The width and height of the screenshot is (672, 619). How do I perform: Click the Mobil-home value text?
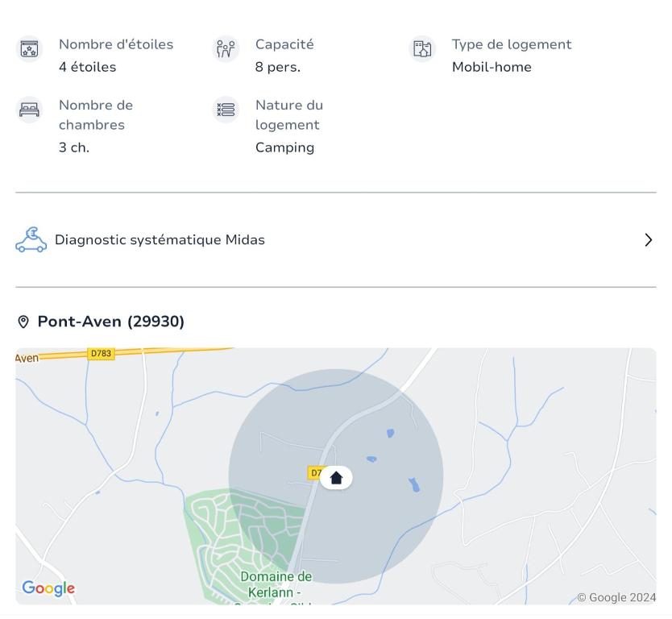[492, 67]
